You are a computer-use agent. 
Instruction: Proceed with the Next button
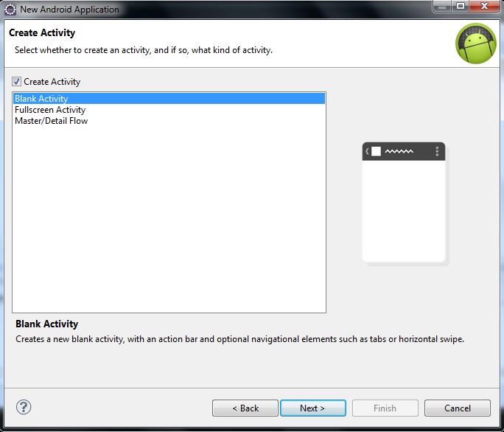313,408
